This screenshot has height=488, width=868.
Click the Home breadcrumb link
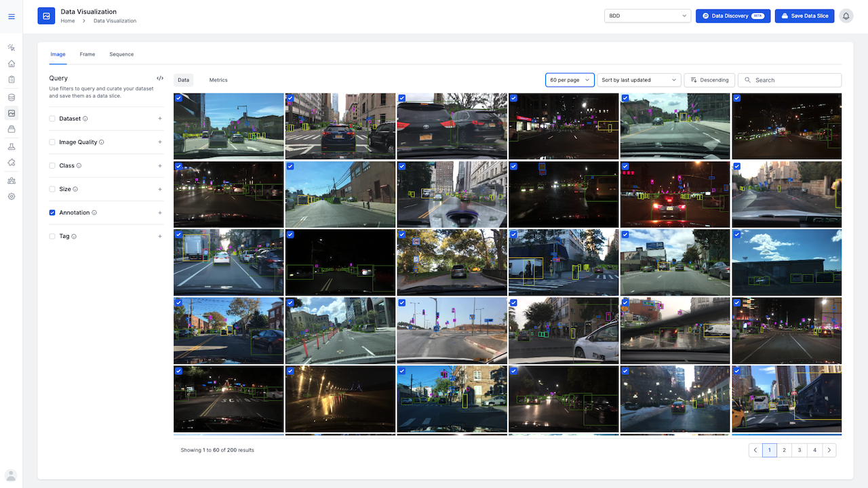tap(68, 21)
